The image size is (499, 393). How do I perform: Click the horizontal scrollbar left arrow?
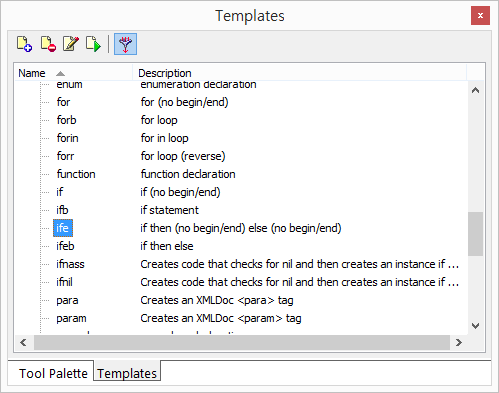23,342
